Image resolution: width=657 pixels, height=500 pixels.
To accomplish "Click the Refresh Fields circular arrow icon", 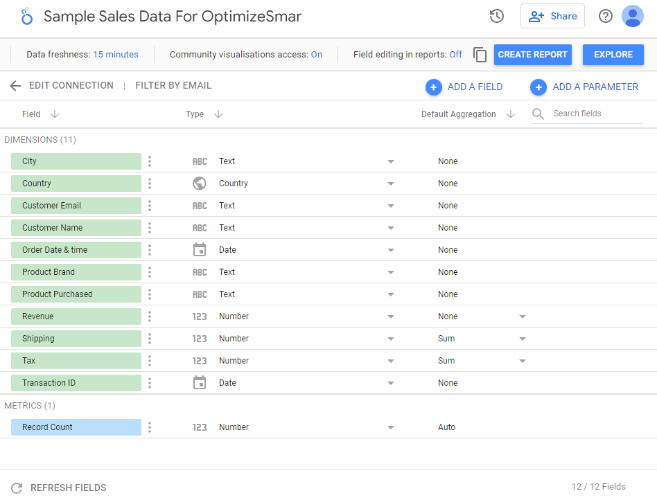I will pyautogui.click(x=17, y=488).
